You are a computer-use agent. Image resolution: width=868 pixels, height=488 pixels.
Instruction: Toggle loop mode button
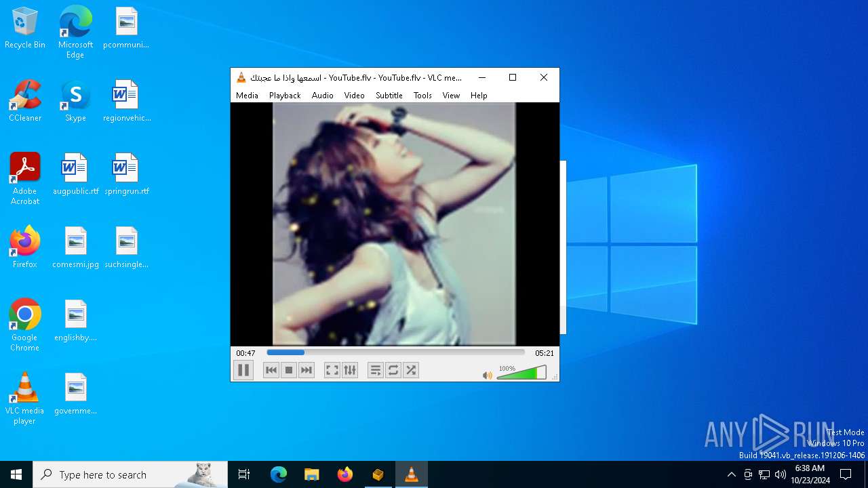coord(393,370)
